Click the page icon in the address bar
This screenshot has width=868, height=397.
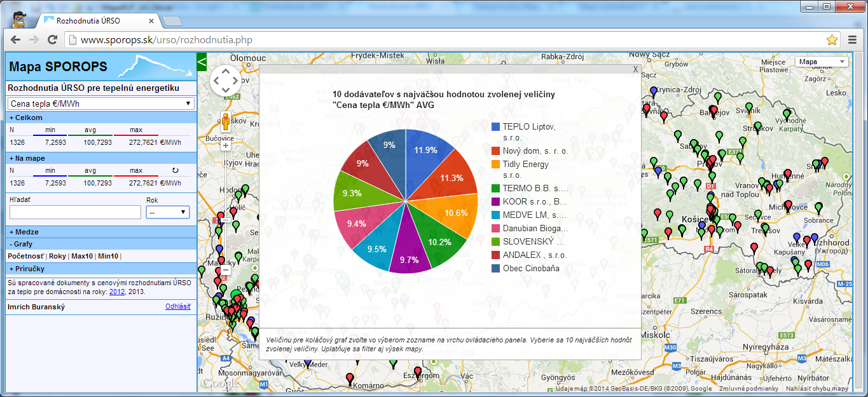pyautogui.click(x=72, y=40)
